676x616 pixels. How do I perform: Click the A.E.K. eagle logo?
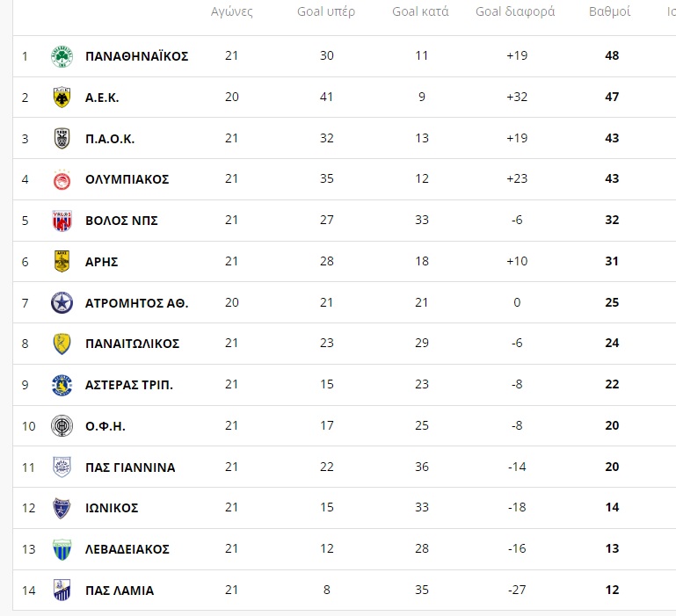(62, 98)
